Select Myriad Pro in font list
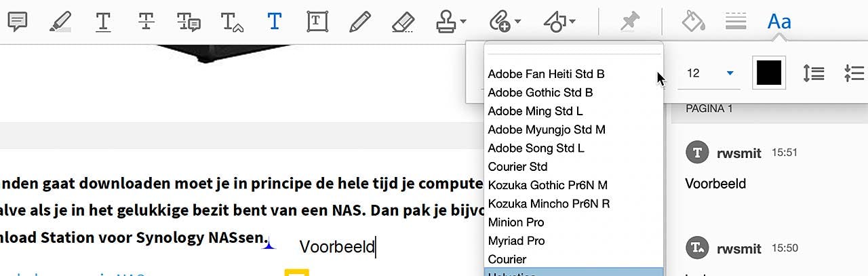868x276 pixels. point(516,241)
